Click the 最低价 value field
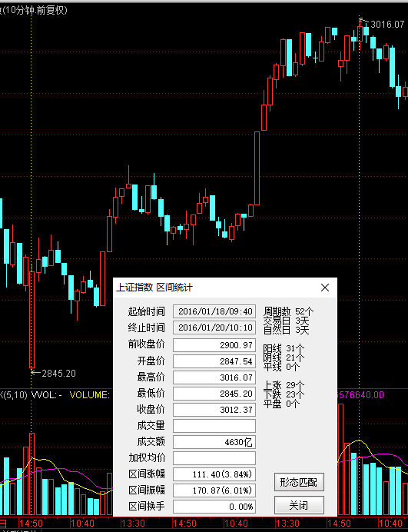Image resolution: width=408 pixels, height=532 pixels. tap(214, 394)
